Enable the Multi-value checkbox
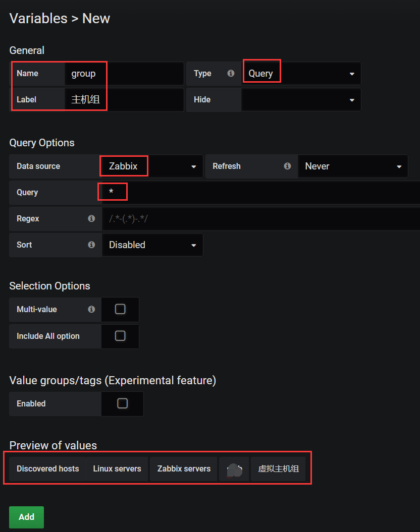Viewport: 420px width, 532px height. pyautogui.click(x=120, y=309)
